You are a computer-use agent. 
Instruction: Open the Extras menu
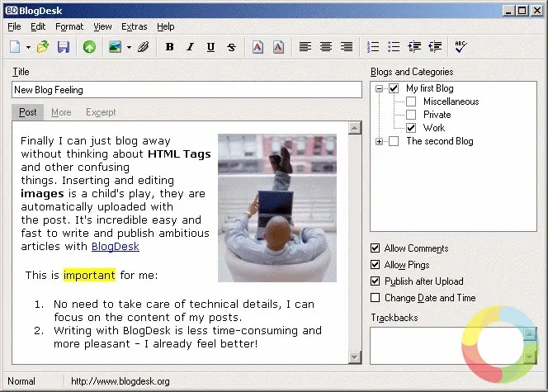pos(135,26)
